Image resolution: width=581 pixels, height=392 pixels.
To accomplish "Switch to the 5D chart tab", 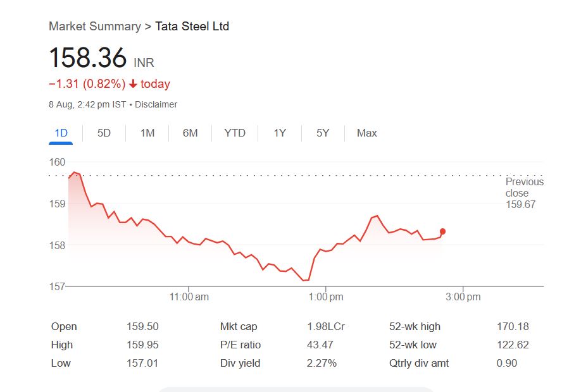I will (x=104, y=133).
